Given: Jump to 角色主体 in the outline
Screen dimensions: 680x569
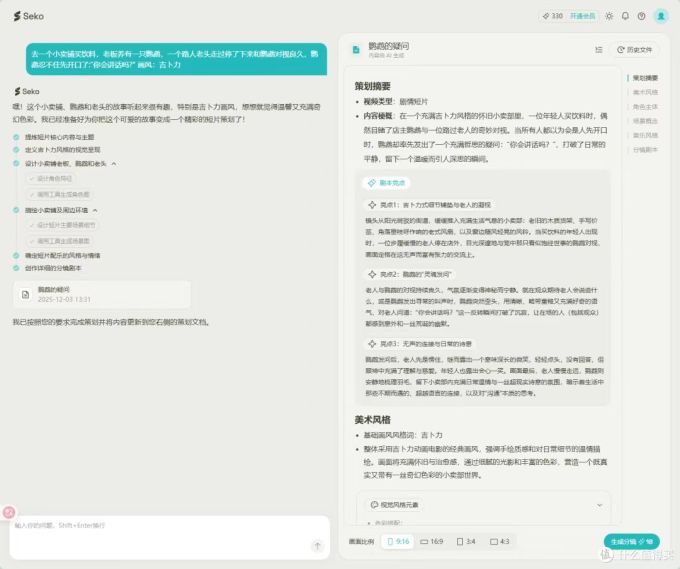Looking at the screenshot, I should click(x=645, y=107).
